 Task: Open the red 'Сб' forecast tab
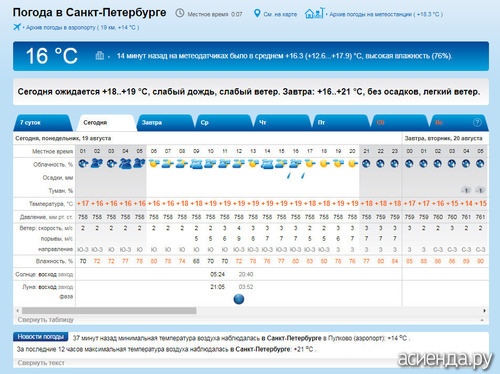pyautogui.click(x=400, y=123)
